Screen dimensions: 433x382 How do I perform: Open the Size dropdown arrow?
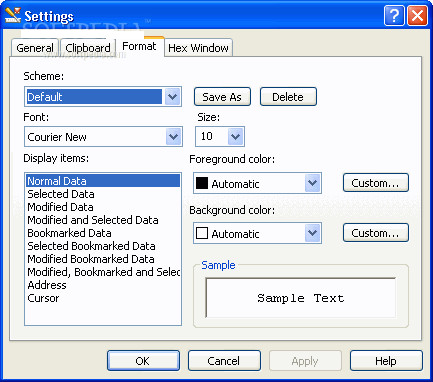point(236,136)
